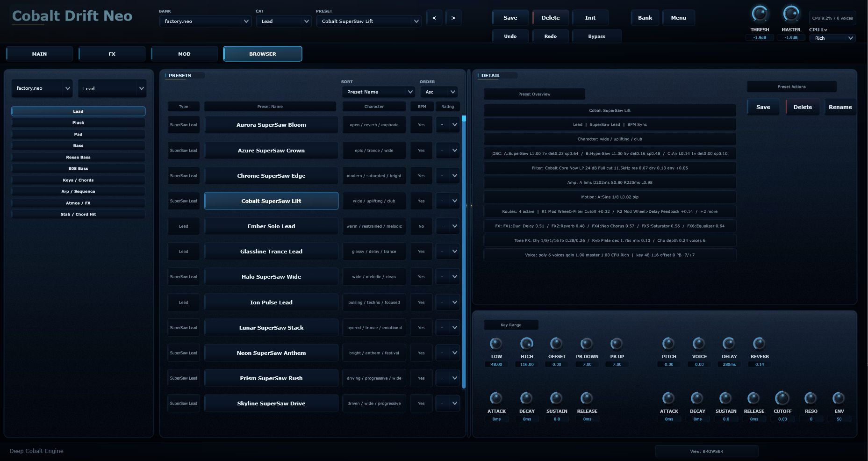Adjust the THRESH knob
This screenshot has width=868, height=461.
coord(760,14)
